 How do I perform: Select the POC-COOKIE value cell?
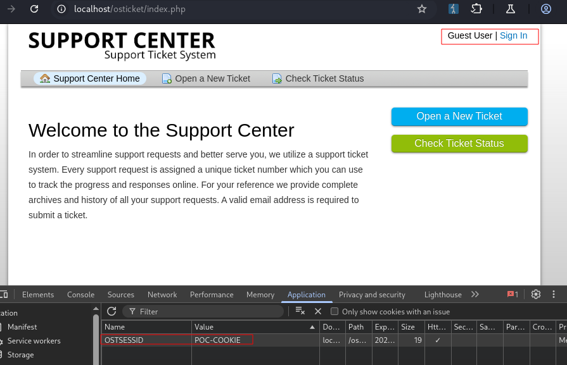[255, 340]
